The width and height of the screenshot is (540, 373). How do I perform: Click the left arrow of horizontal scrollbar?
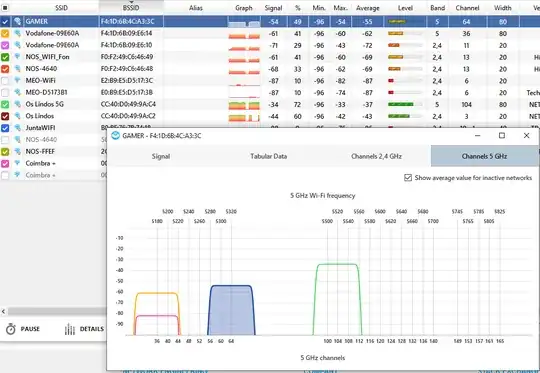(x=3, y=311)
